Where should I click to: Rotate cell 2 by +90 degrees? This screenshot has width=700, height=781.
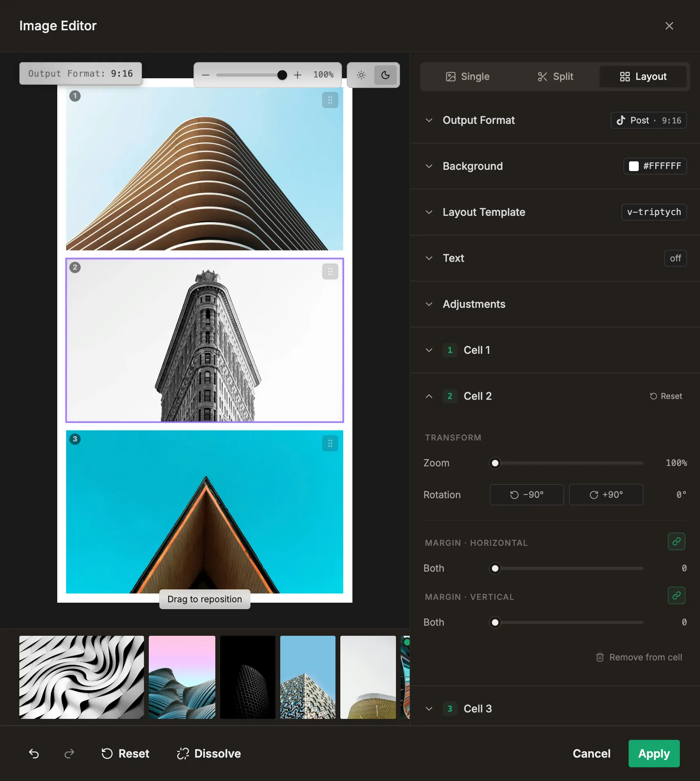point(606,495)
